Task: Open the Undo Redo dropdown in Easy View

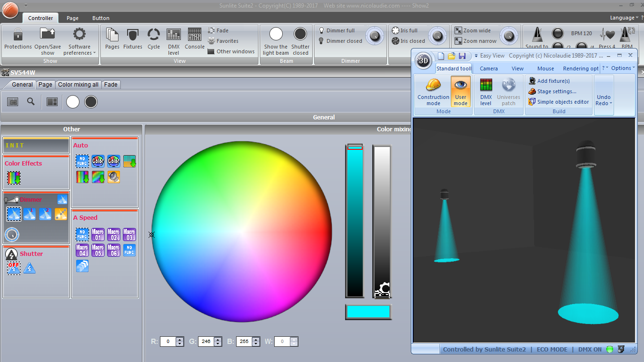Action: coord(604,100)
